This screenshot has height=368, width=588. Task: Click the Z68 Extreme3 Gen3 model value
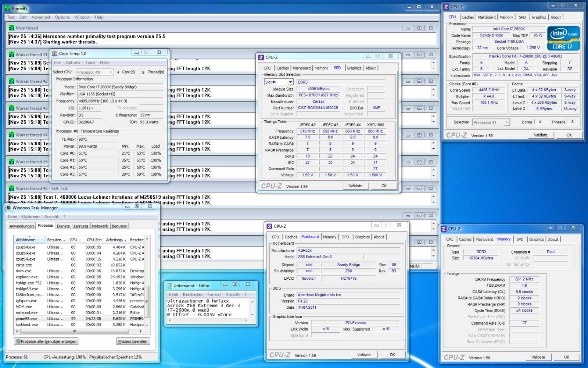(x=330, y=257)
